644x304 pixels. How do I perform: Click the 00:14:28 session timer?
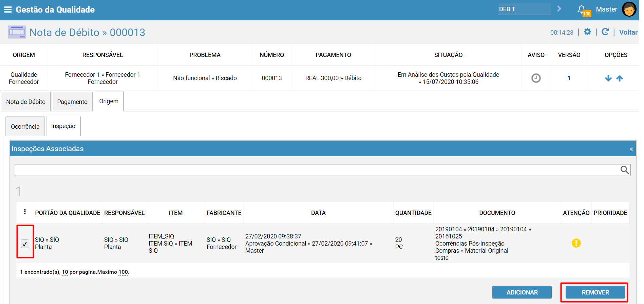pos(562,33)
